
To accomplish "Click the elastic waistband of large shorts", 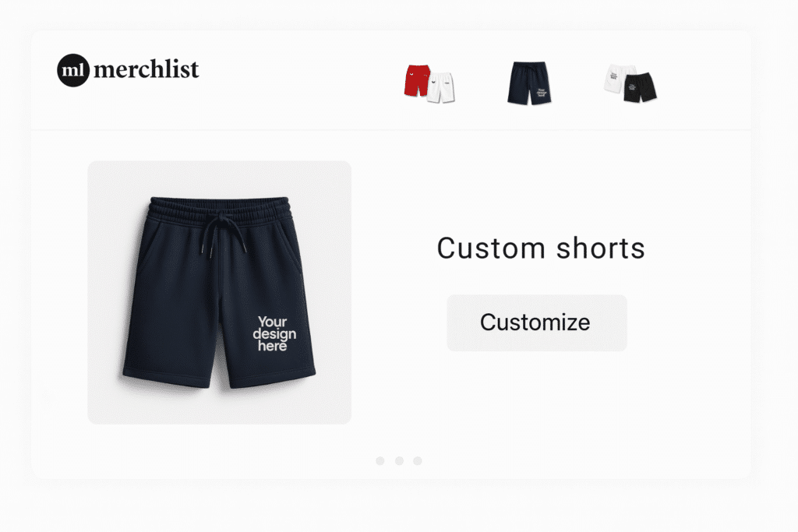I will pos(220,210).
